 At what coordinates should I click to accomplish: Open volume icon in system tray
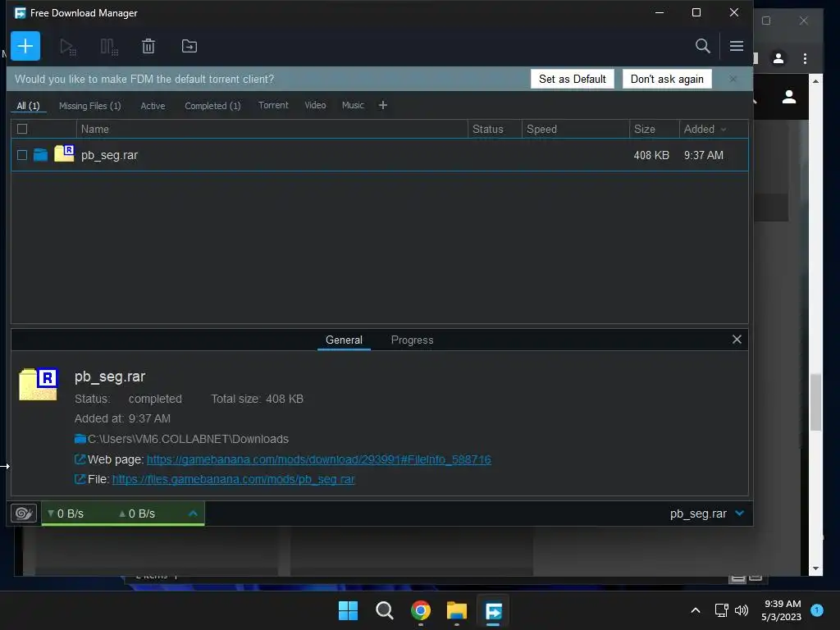[742, 610]
